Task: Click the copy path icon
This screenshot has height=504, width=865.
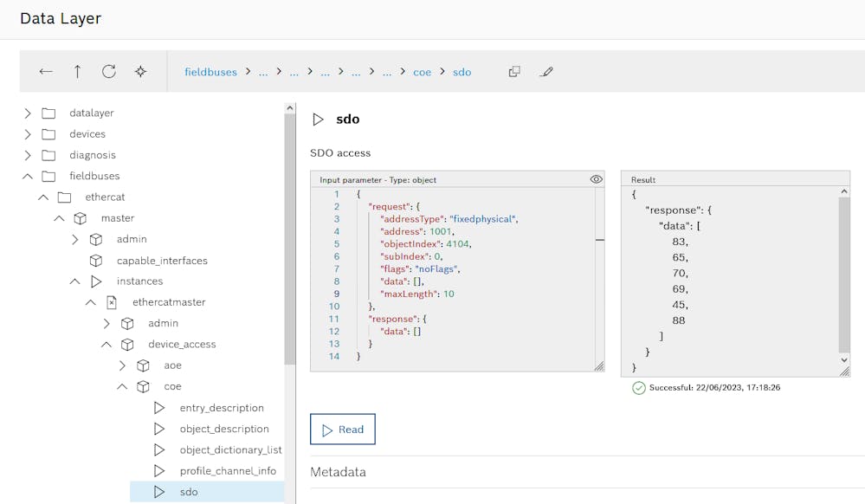Action: click(514, 72)
